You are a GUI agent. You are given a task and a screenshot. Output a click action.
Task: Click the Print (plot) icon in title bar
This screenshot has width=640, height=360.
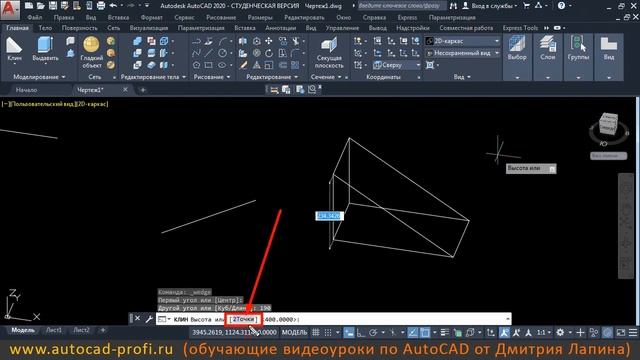click(x=101, y=6)
